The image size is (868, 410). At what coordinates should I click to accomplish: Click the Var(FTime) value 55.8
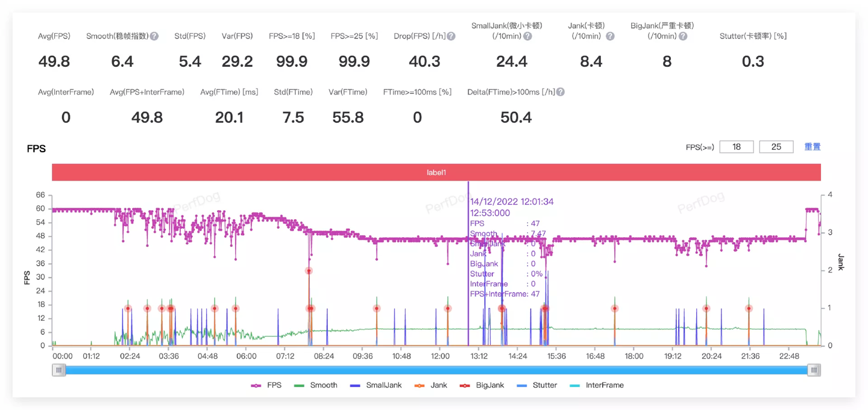348,117
